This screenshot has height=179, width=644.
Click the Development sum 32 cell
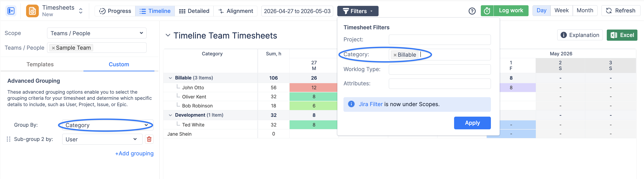pyautogui.click(x=273, y=115)
